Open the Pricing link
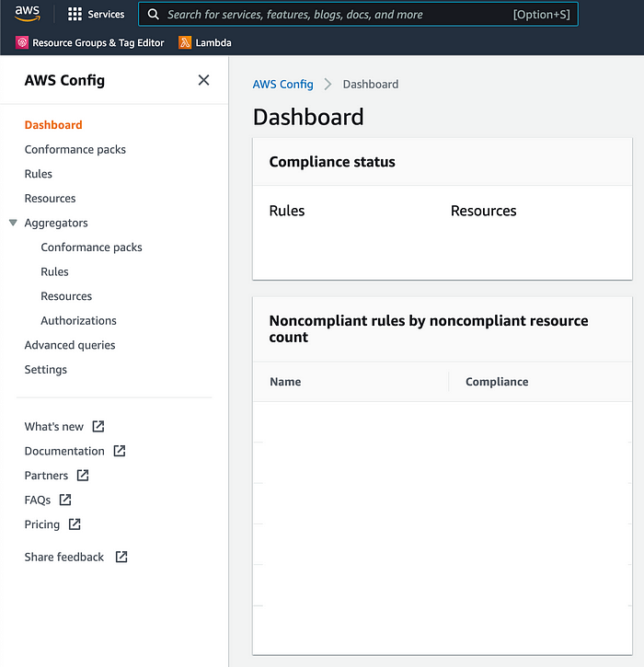Screen dimensions: 644x667 [42, 524]
